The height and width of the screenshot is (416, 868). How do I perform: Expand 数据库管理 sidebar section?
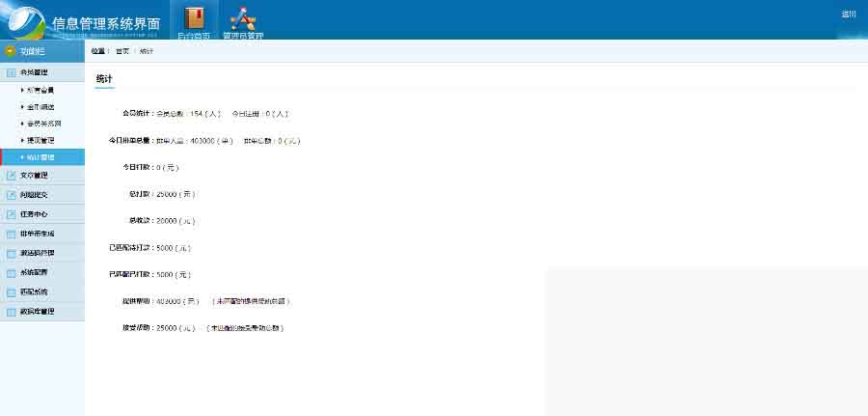point(42,312)
